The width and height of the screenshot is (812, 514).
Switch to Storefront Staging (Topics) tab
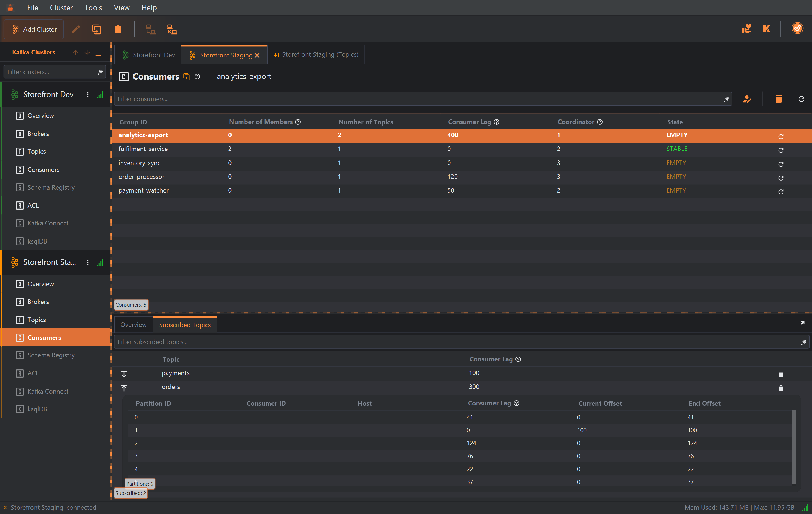pos(316,54)
